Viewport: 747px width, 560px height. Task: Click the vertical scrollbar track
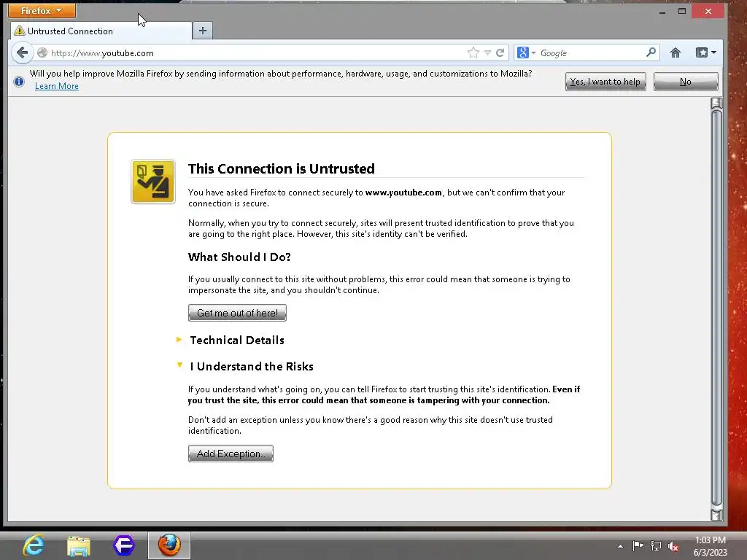[716, 307]
